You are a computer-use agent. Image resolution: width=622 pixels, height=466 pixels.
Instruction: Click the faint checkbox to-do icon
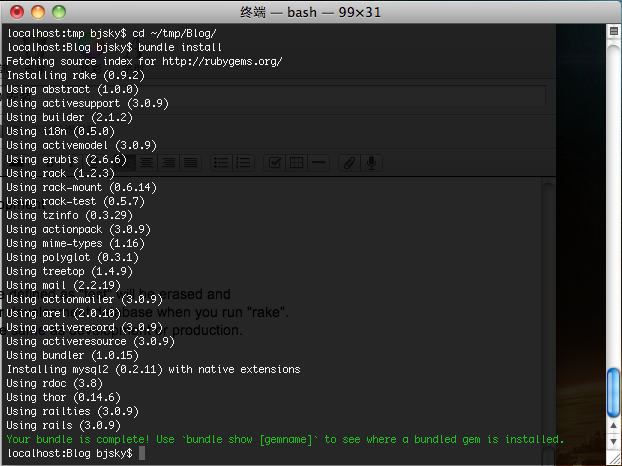[x=275, y=163]
